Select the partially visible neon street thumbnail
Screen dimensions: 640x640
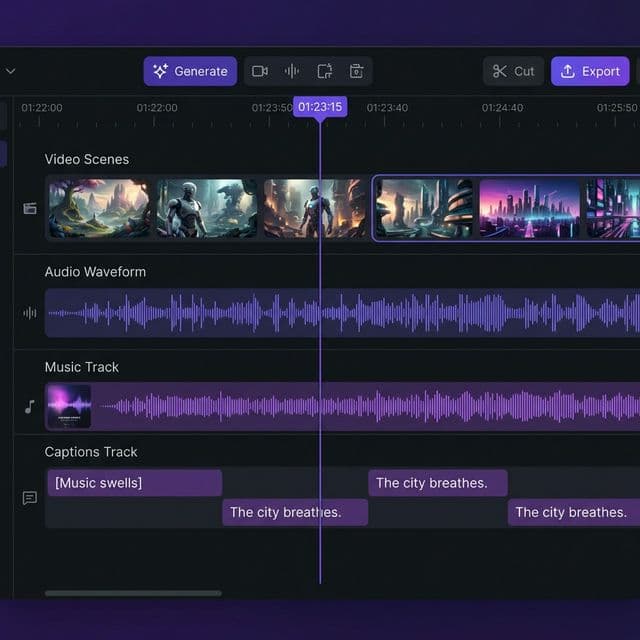[x=613, y=208]
